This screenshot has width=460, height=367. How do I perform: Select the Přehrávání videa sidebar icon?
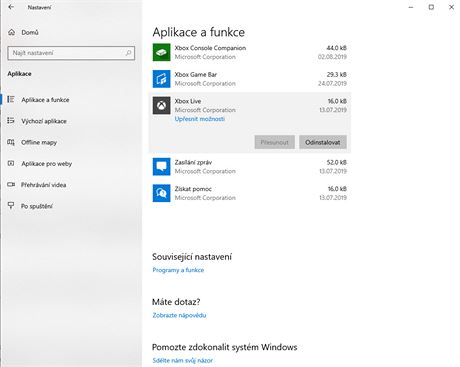11,184
